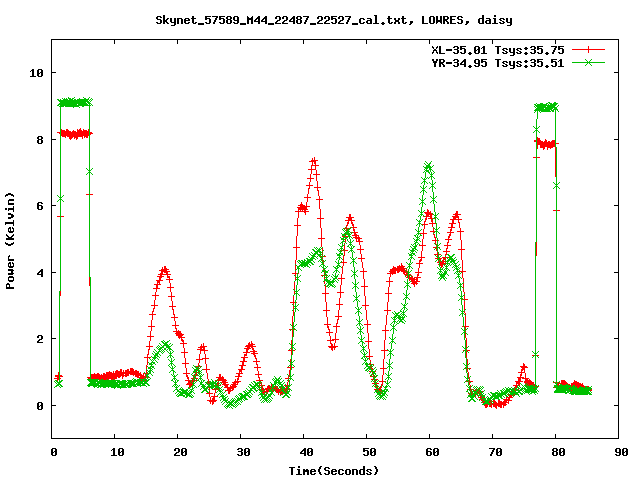The image size is (640, 480).
Task: Click the x-axis tick label 70
Action: (x=495, y=452)
